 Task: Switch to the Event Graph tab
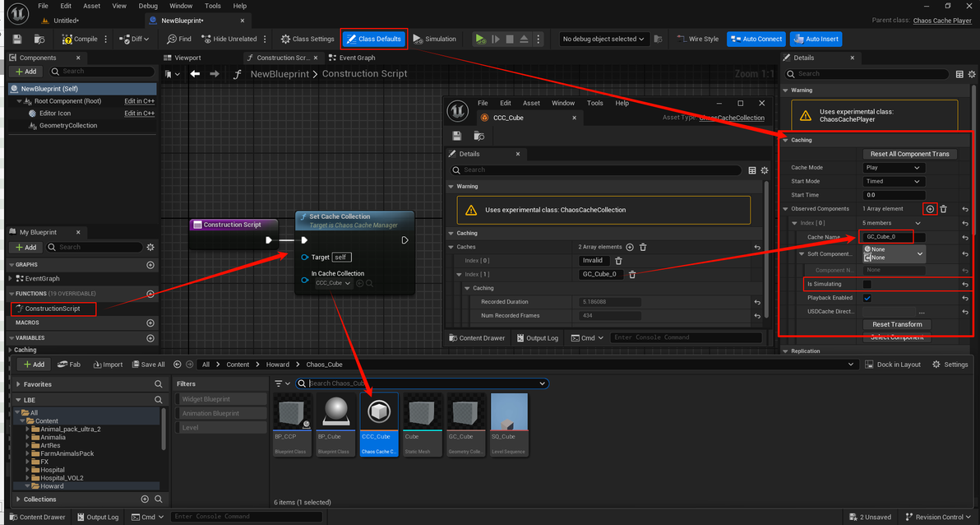352,58
